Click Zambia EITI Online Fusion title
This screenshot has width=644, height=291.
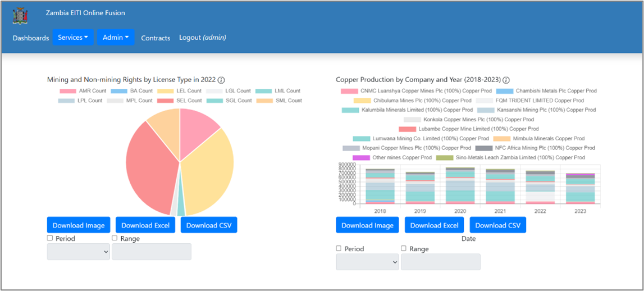(85, 13)
